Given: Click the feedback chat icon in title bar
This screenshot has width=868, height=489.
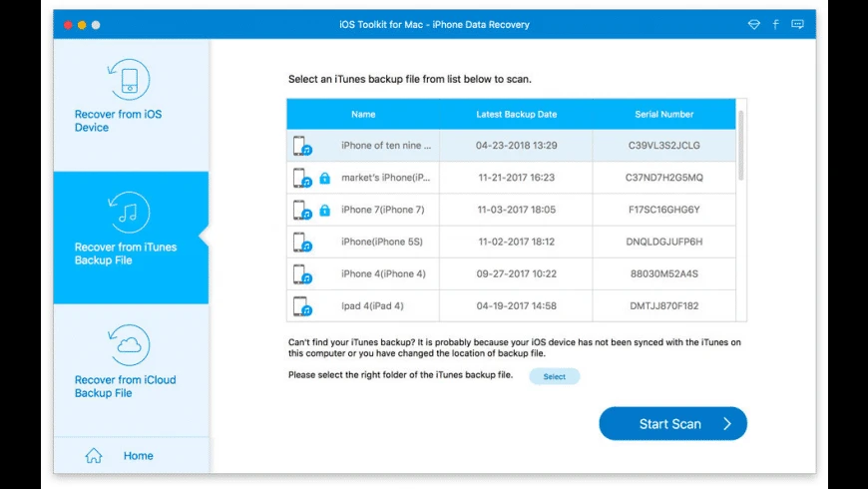Looking at the screenshot, I should (x=797, y=24).
